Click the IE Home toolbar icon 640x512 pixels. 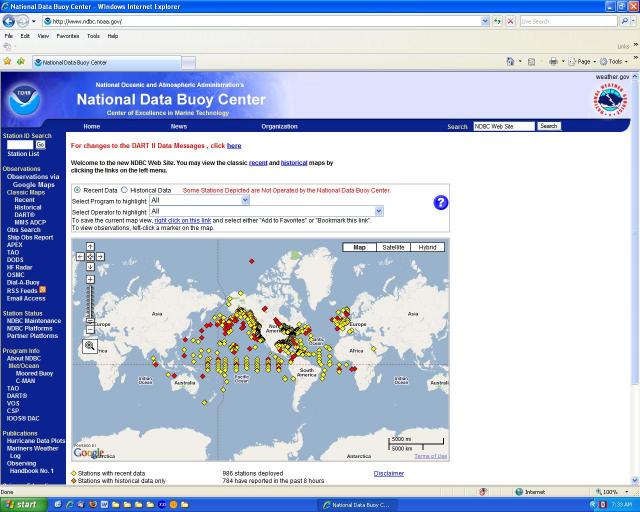510,62
